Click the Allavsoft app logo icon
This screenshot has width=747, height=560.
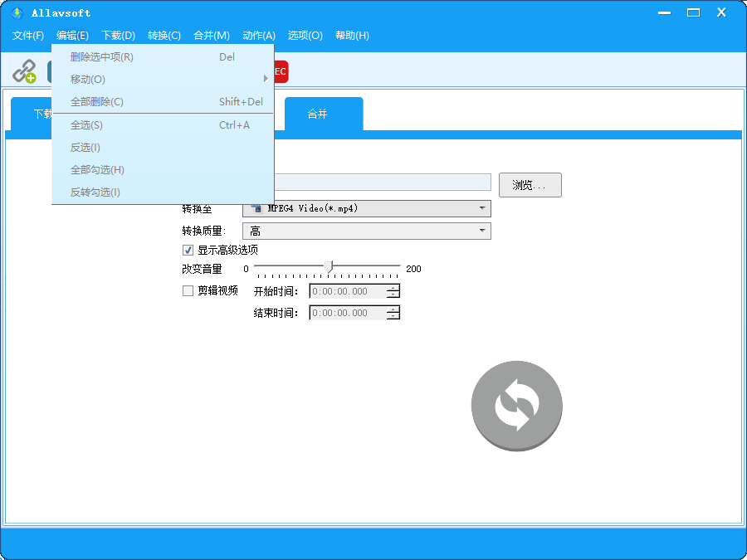click(17, 12)
